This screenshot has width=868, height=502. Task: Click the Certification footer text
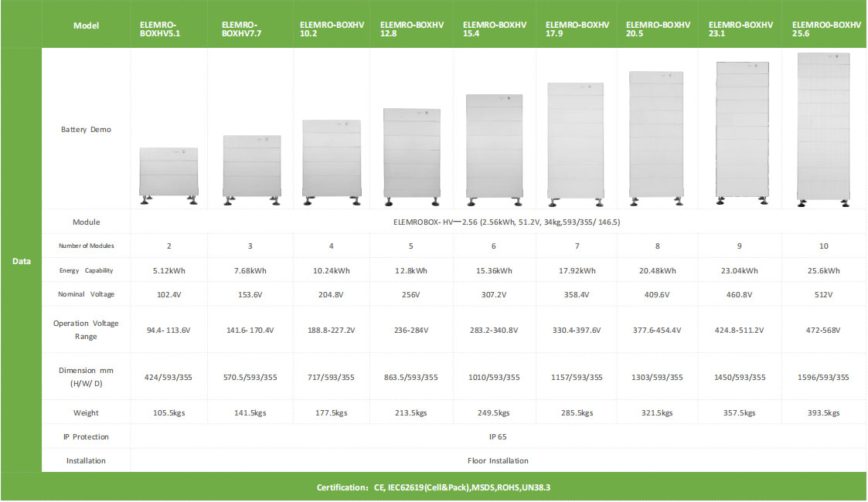point(433,488)
